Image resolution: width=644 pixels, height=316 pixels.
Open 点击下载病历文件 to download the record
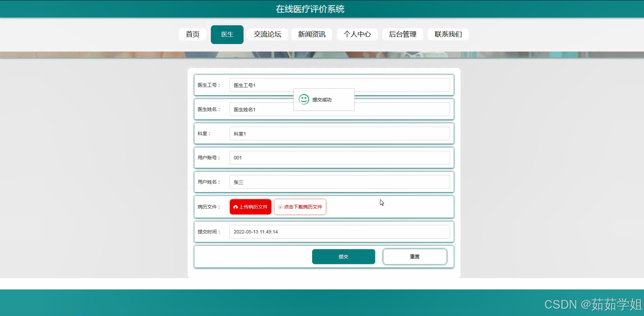coord(300,207)
